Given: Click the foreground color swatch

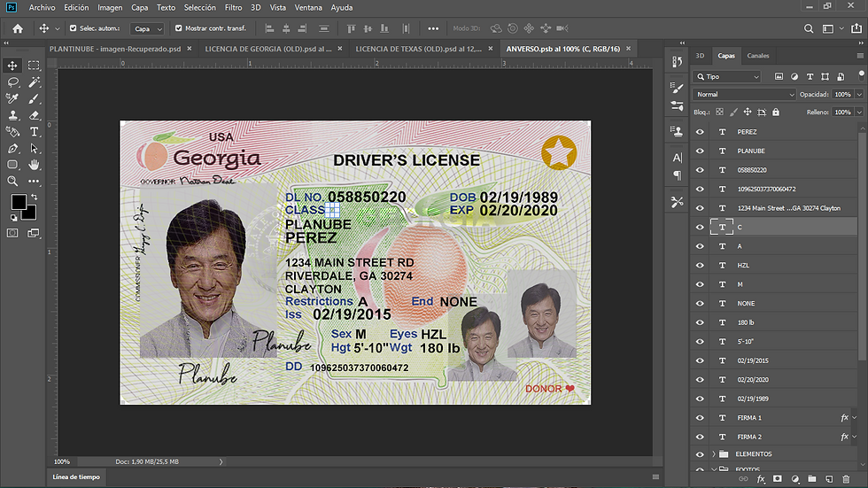Looking at the screenshot, I should click(x=19, y=202).
